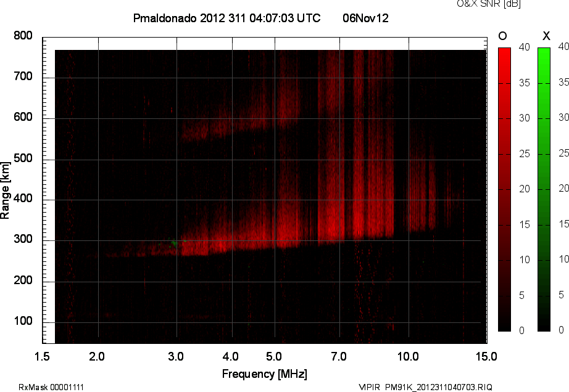Click the green X-mode color bar
The height and width of the screenshot is (392, 569).
click(x=544, y=189)
